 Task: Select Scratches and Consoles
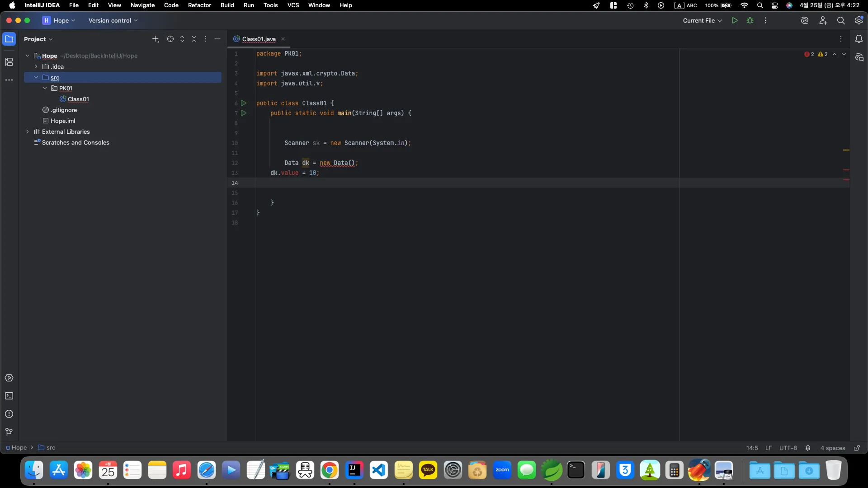(75, 142)
